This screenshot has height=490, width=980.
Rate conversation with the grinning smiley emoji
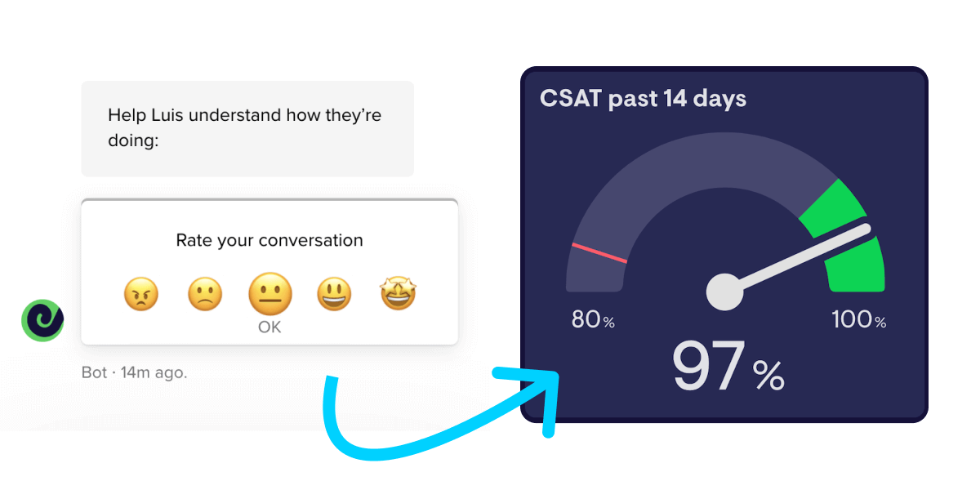click(334, 294)
